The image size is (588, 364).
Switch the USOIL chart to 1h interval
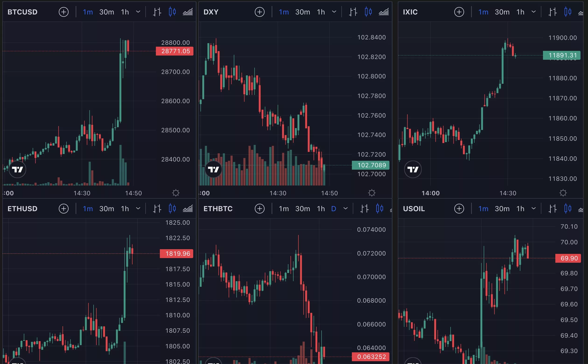(520, 209)
